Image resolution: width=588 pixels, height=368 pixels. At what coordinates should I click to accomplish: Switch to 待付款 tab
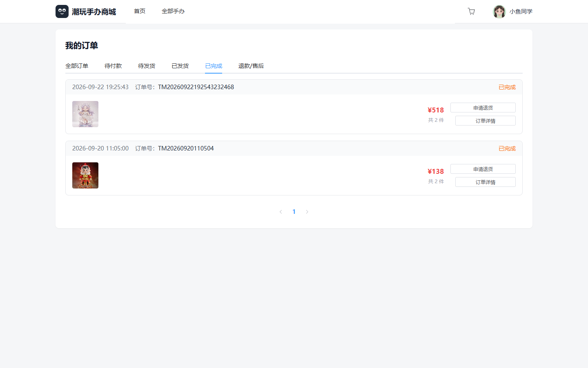coord(113,66)
